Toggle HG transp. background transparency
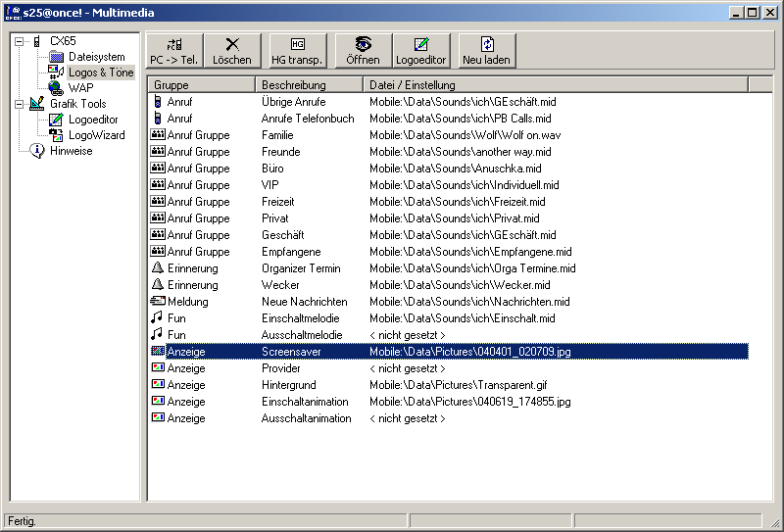784x532 pixels. (298, 51)
